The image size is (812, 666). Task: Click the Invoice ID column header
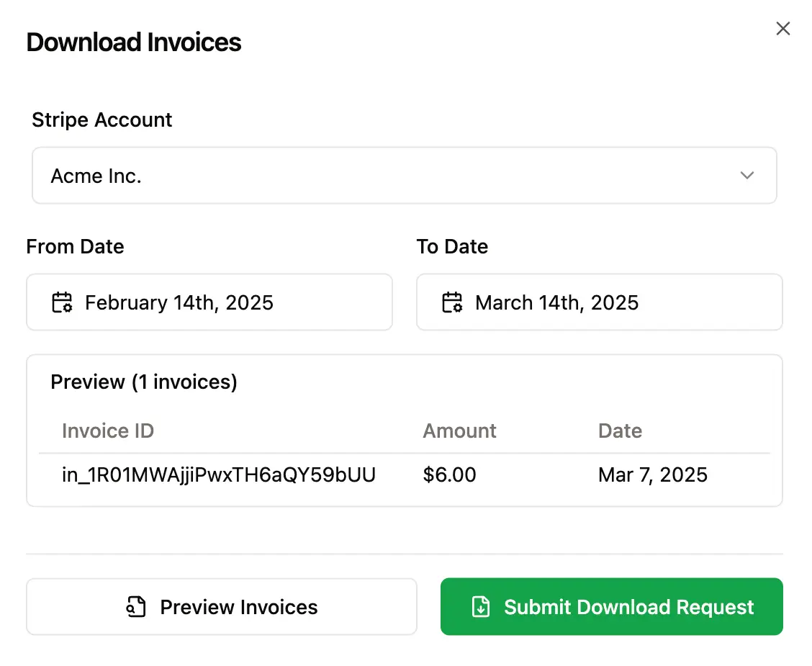108,431
